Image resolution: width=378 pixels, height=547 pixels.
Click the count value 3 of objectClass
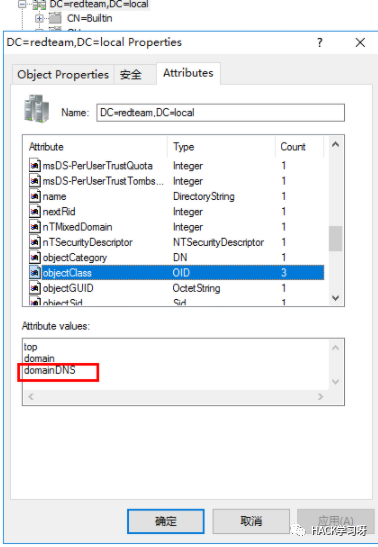point(284,272)
